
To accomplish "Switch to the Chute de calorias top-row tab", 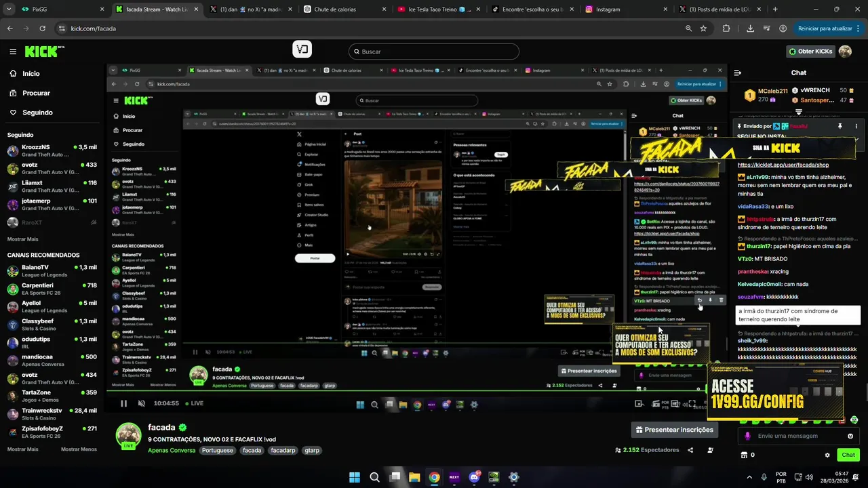I will click(x=344, y=9).
